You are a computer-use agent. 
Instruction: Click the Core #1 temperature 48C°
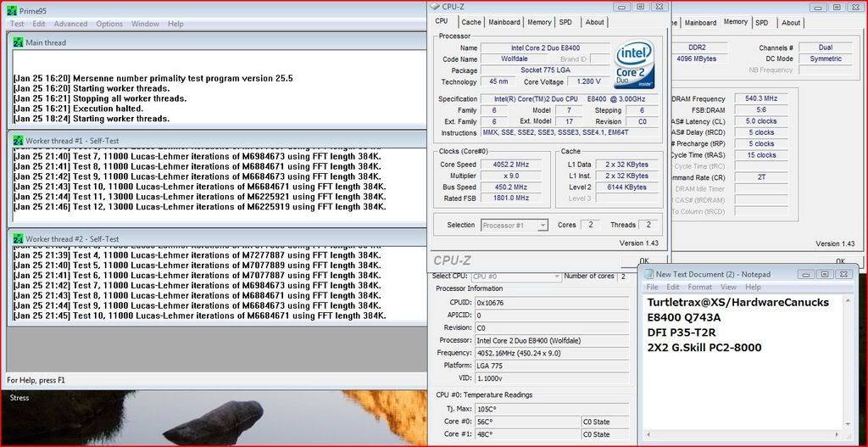tap(527, 435)
